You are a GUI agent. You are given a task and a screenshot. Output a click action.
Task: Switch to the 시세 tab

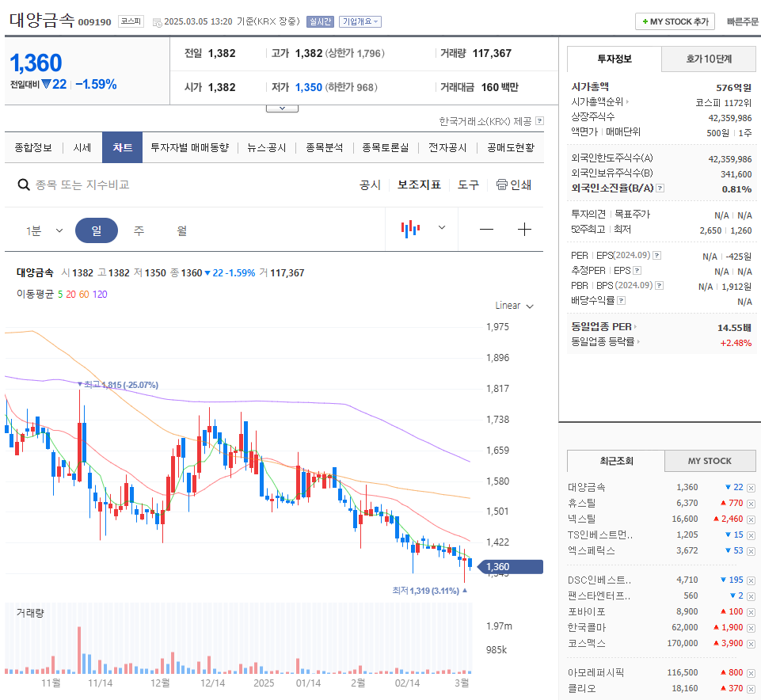tap(82, 147)
